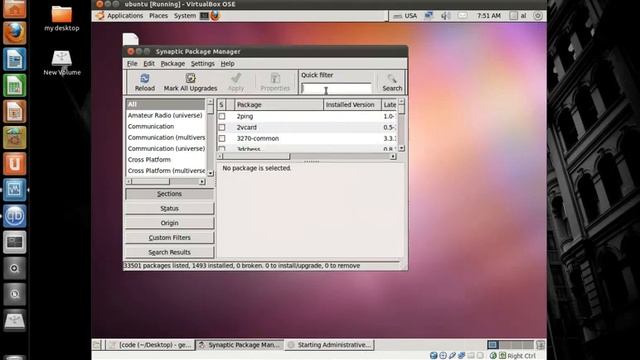640x360 pixels.
Task: Click the clock showing 7:51 AM
Action: point(489,16)
